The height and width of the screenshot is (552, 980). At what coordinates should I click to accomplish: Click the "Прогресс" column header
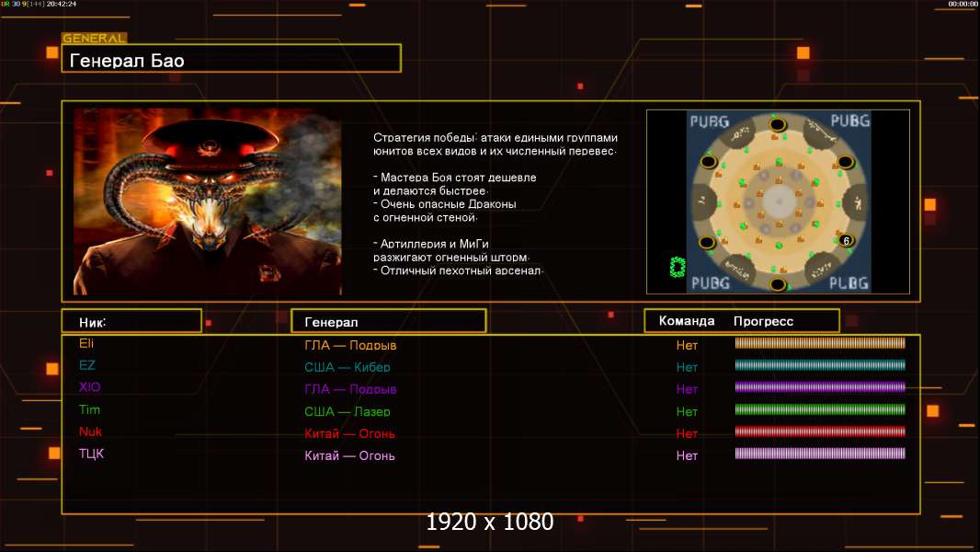pyautogui.click(x=763, y=321)
